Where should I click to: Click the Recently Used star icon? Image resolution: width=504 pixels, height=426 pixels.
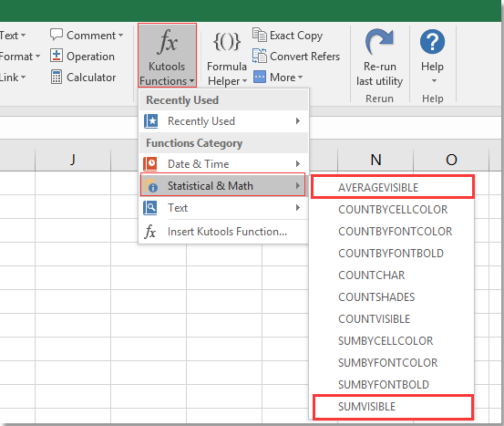pos(150,121)
